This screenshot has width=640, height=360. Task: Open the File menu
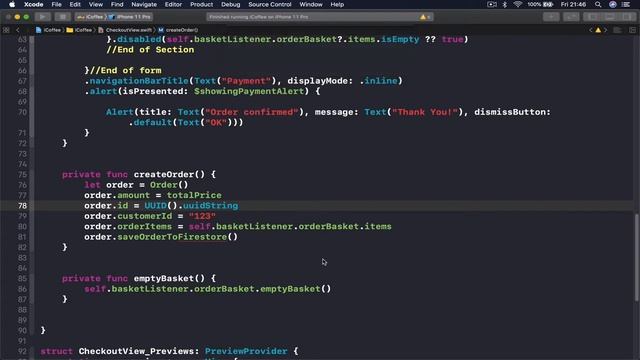(x=56, y=4)
